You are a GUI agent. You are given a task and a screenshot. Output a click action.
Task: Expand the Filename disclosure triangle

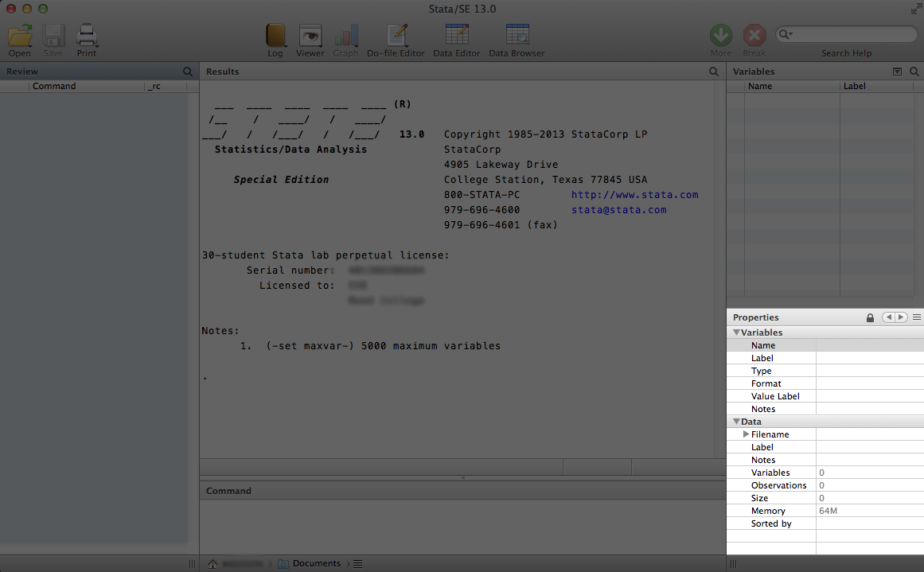click(746, 434)
